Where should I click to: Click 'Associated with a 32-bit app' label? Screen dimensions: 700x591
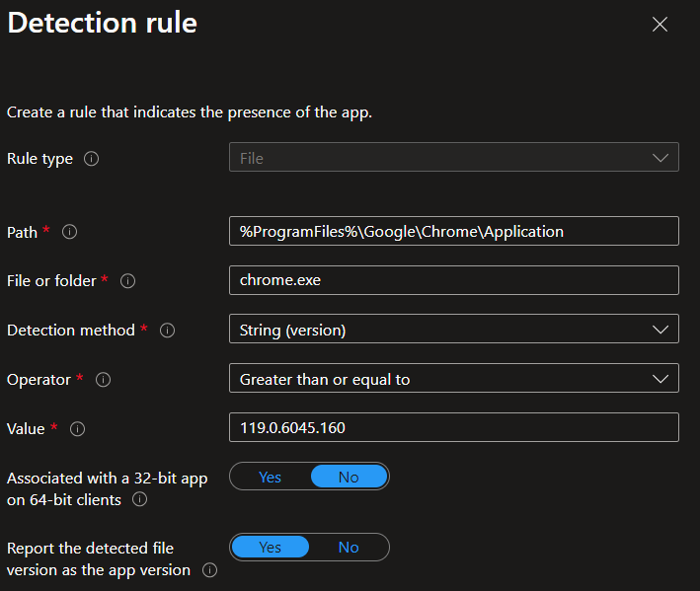(x=108, y=488)
